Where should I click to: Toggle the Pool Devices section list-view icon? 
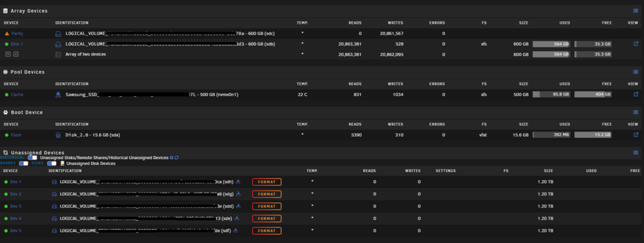pyautogui.click(x=636, y=72)
